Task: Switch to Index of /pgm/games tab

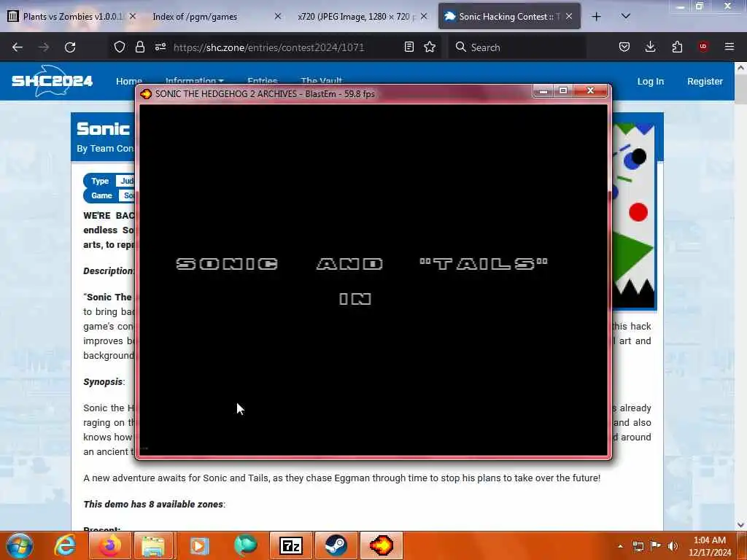Action: point(215,17)
